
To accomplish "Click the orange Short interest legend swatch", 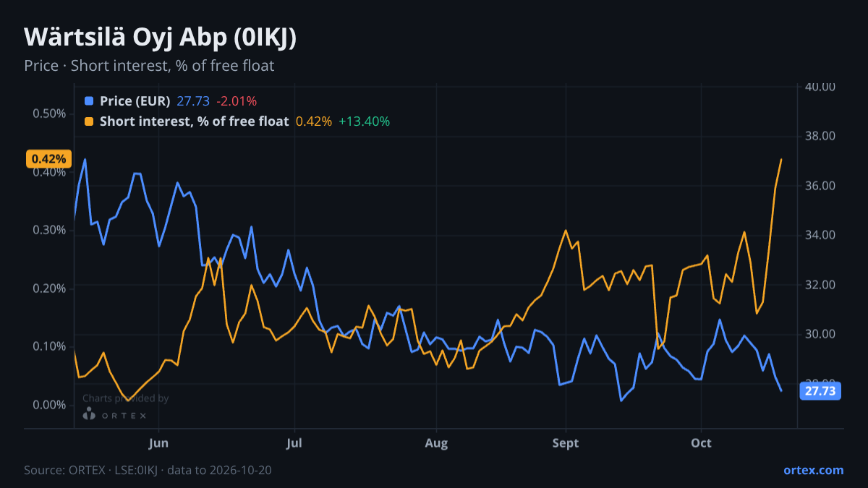I will point(89,121).
